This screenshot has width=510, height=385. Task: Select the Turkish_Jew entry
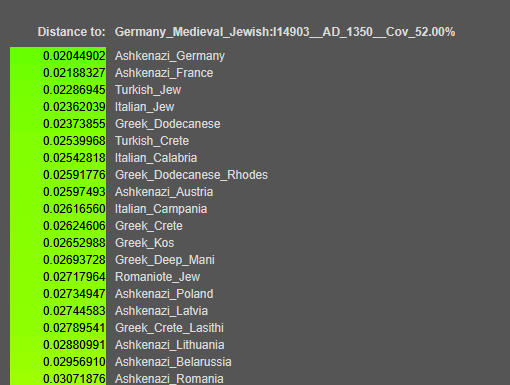pos(148,90)
